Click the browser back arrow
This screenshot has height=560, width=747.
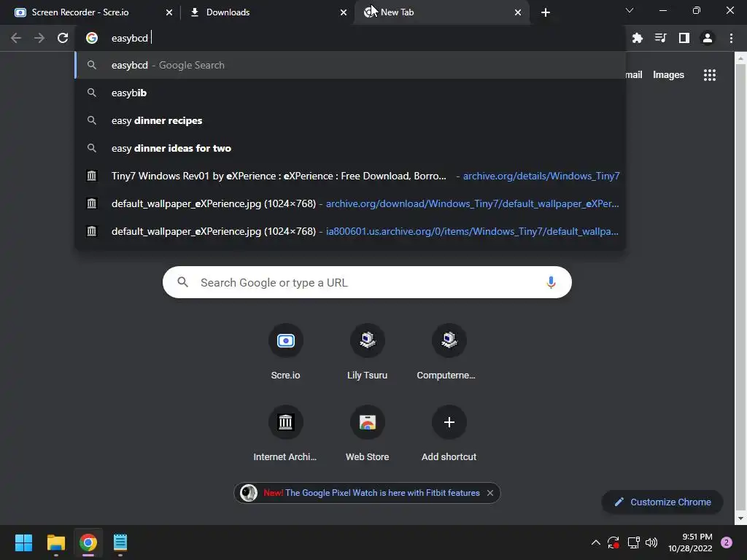16,38
